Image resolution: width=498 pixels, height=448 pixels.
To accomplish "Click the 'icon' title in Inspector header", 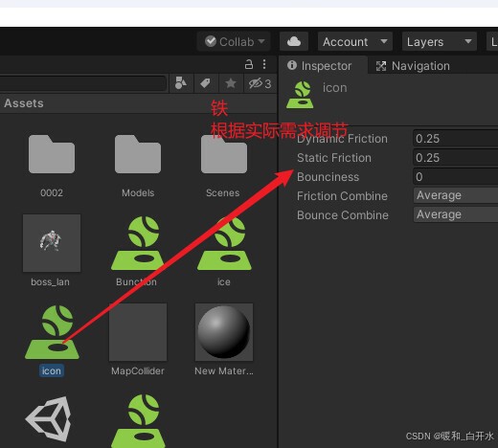I will pos(334,88).
